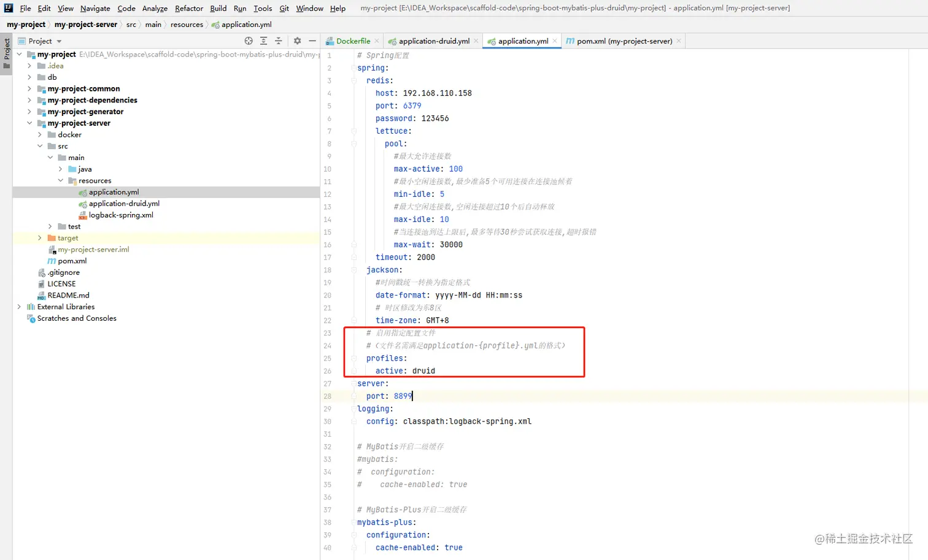Open Project panel settings gear
This screenshot has width=928, height=560.
(297, 41)
